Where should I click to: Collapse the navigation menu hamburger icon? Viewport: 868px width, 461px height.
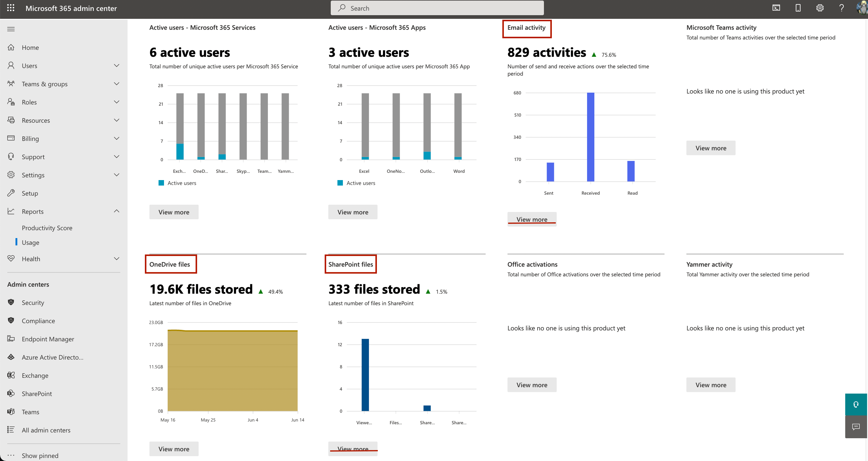11,29
